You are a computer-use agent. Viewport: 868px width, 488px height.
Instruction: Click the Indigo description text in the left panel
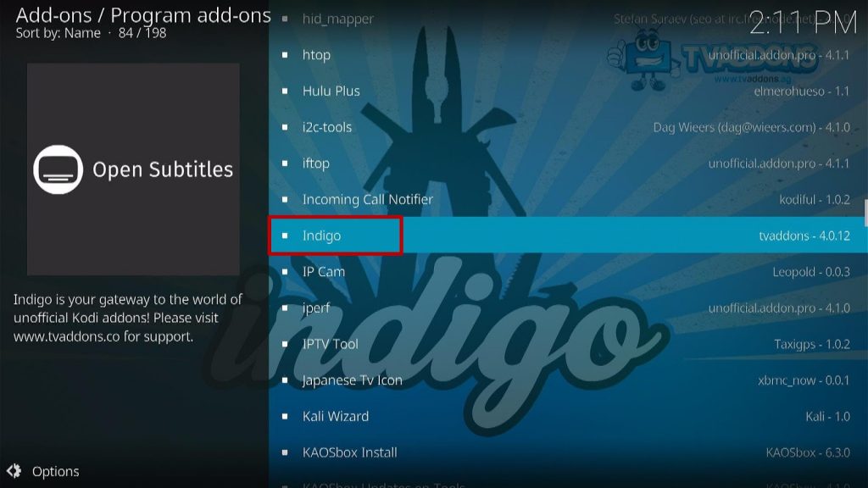(128, 318)
